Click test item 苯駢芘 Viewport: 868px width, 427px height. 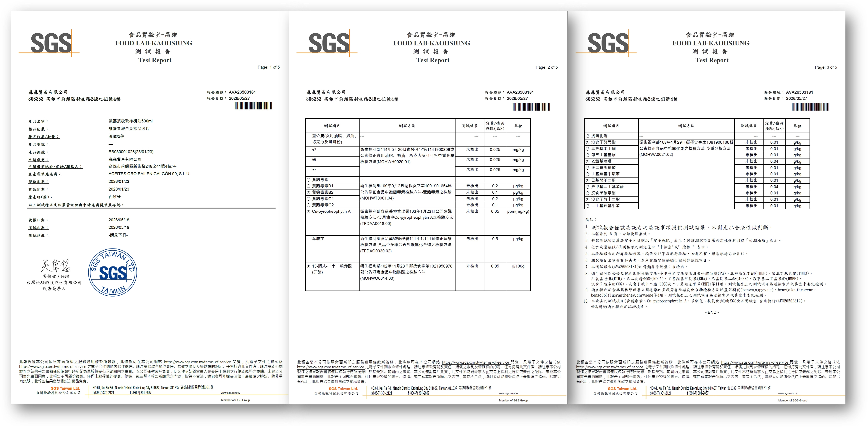coord(318,239)
